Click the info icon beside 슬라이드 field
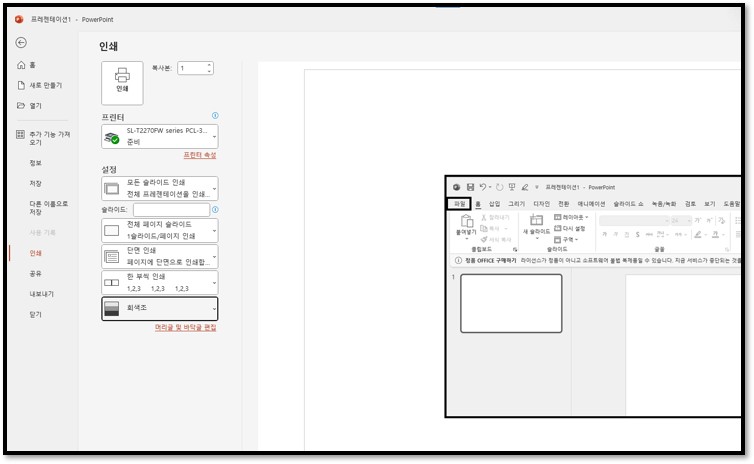Viewport: 754px width, 464px height. (x=215, y=210)
